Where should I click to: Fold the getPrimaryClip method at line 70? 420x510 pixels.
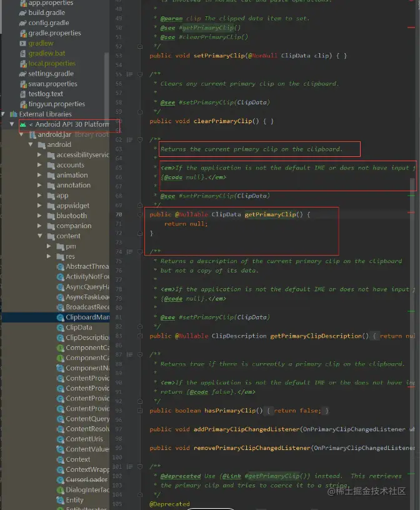point(140,214)
